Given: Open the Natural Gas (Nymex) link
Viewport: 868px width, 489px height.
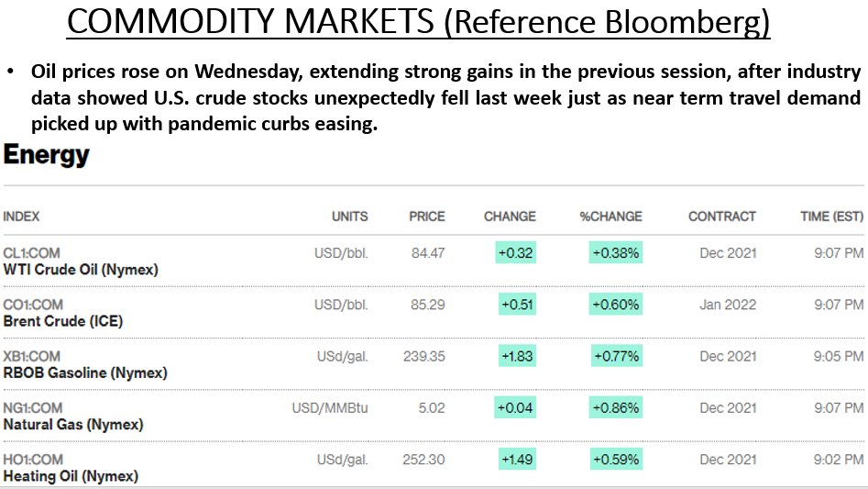Looking at the screenshot, I should coord(73,424).
